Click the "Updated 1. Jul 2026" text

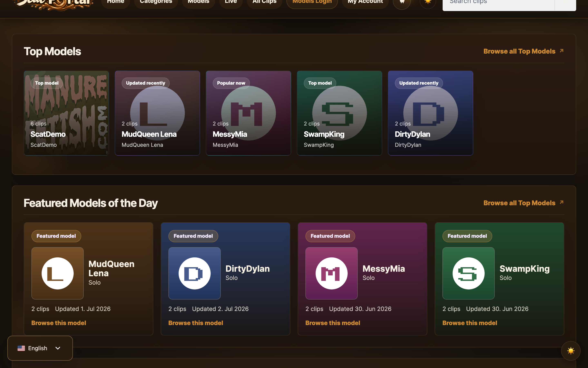tap(83, 309)
